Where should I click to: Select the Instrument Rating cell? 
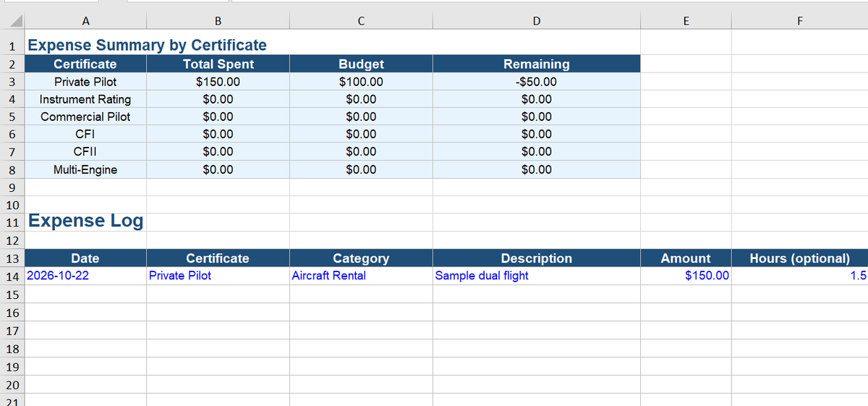85,99
